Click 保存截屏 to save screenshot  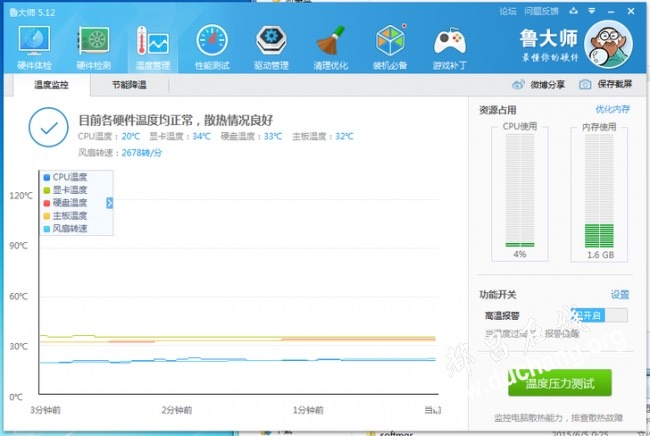click(605, 85)
